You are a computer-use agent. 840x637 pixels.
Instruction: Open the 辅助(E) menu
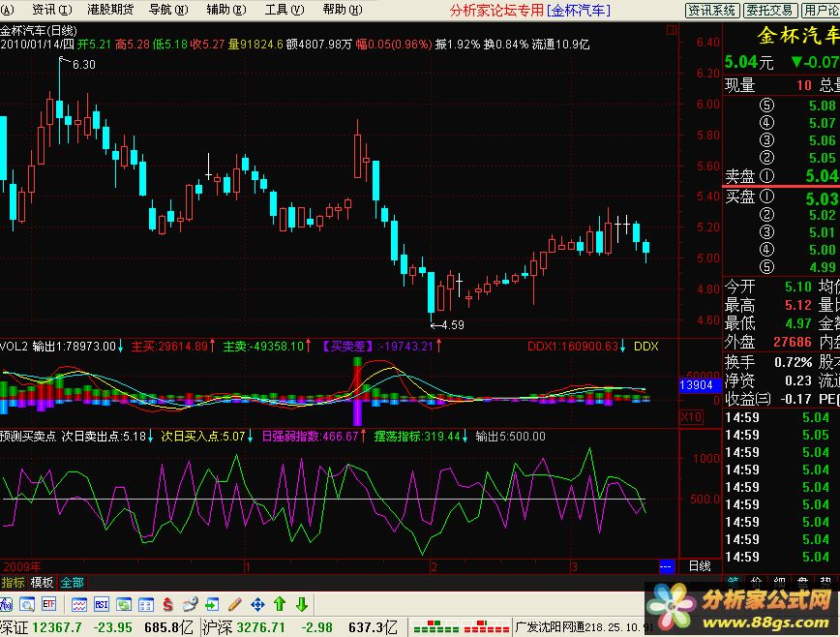[226, 9]
